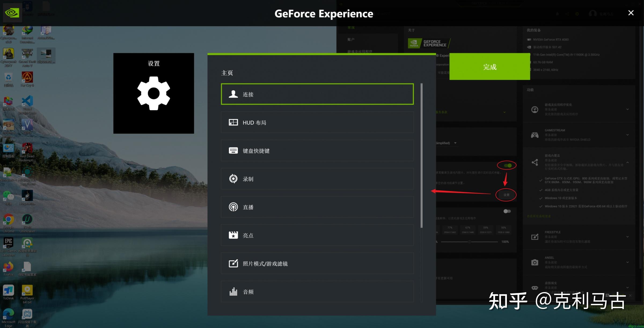
Task: Select the 账户 account tab
Action: coord(351,39)
